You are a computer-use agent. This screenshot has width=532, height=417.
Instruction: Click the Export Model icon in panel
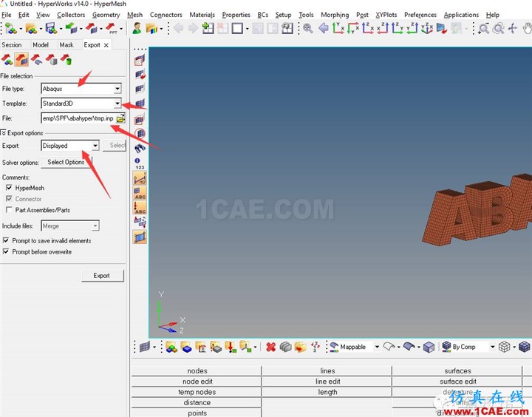tap(7, 60)
